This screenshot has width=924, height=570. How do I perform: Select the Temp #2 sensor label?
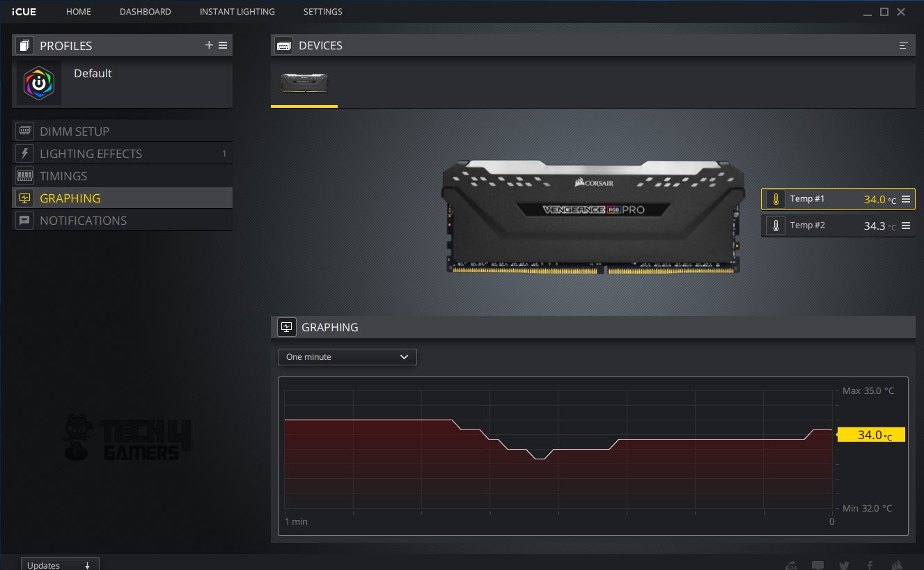click(x=807, y=225)
